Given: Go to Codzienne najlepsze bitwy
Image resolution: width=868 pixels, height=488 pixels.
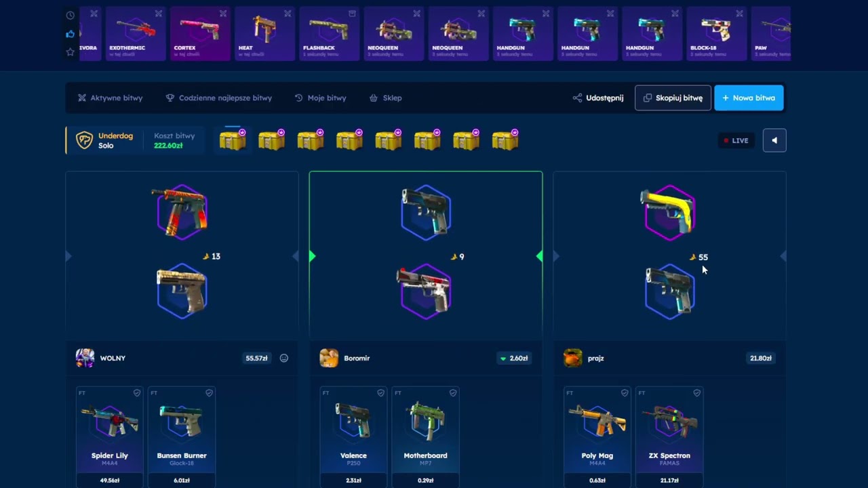Looking at the screenshot, I should (x=218, y=98).
